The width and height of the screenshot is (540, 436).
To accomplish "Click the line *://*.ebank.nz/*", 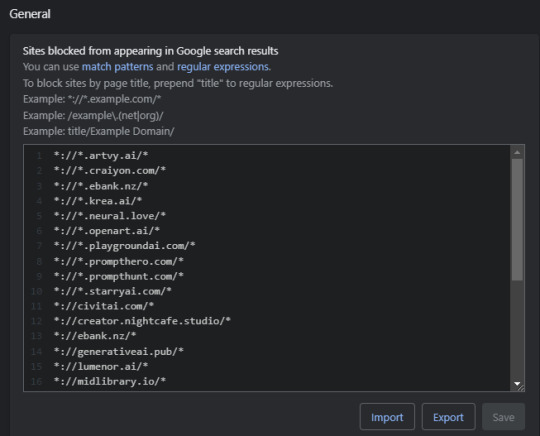I will pyautogui.click(x=101, y=186).
